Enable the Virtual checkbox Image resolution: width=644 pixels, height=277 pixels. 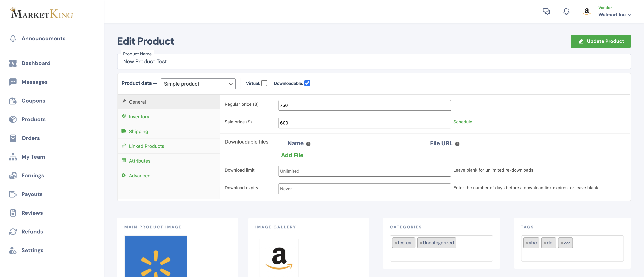[x=264, y=83]
